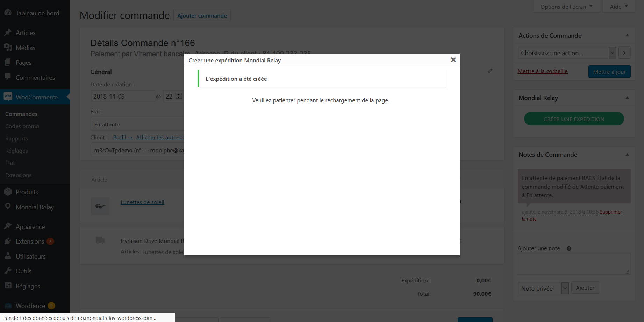
Task: Click the Outils wrench icon
Action: pyautogui.click(x=8, y=271)
